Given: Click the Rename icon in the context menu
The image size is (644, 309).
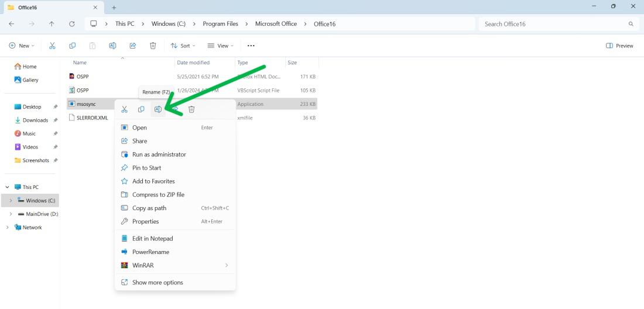Looking at the screenshot, I should [x=157, y=109].
